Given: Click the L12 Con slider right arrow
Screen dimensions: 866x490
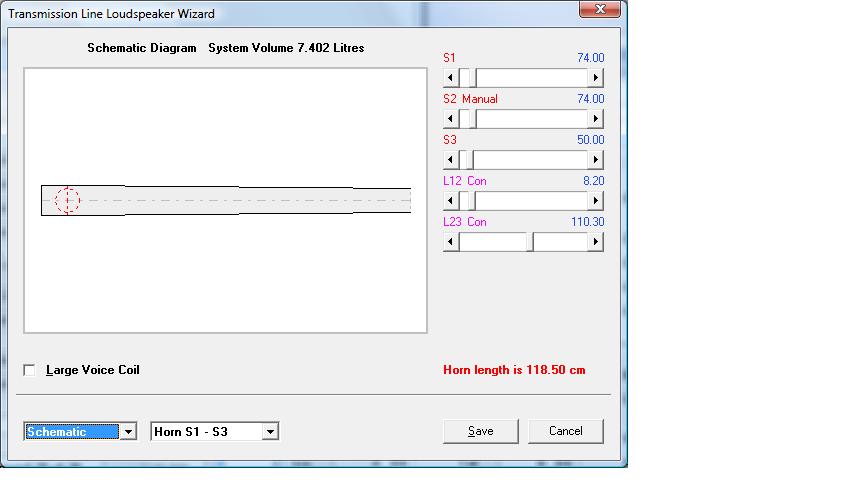Looking at the screenshot, I should click(x=595, y=201).
